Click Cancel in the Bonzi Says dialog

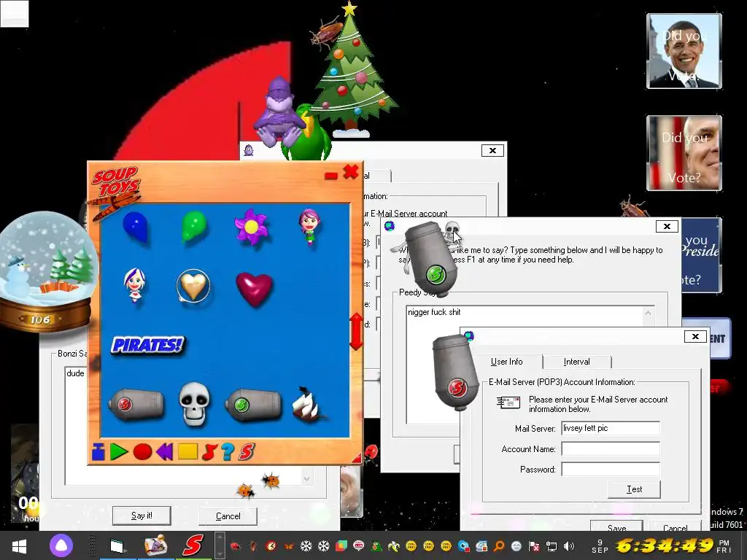coord(228,516)
